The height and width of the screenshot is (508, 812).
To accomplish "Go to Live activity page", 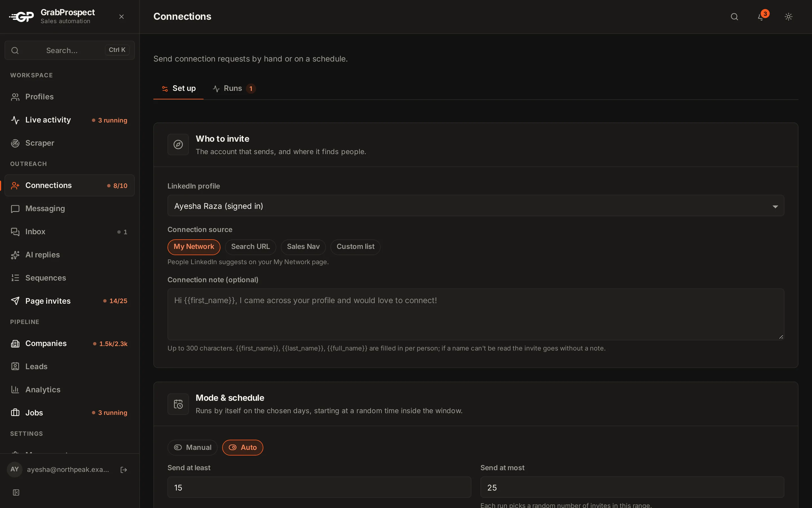I will point(69,120).
